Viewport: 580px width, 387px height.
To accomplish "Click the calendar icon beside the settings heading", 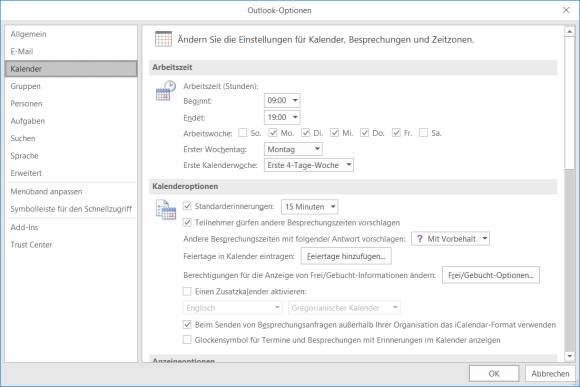I will coord(163,39).
